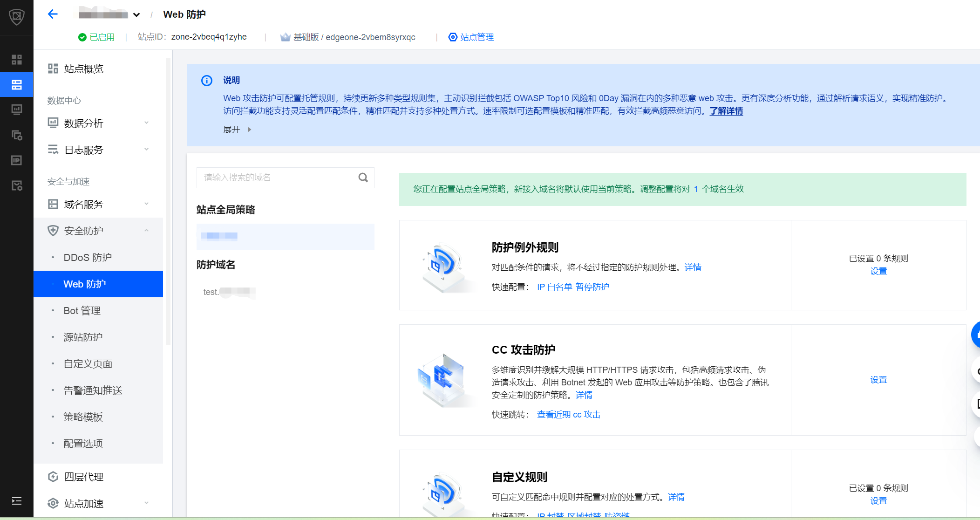
Task: Click the 站点管理 link
Action: 477,37
